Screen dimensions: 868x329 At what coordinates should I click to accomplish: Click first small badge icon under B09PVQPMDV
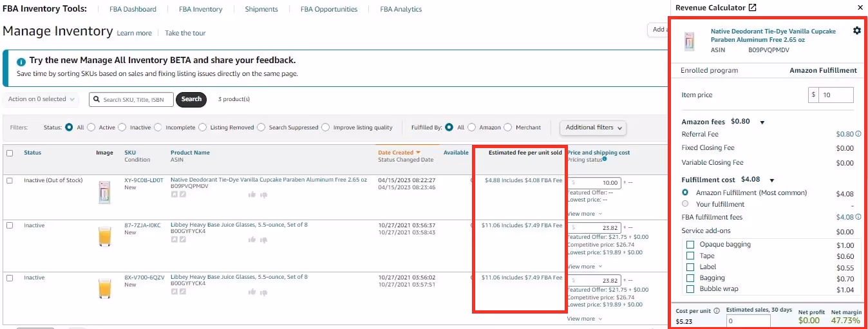(174, 194)
